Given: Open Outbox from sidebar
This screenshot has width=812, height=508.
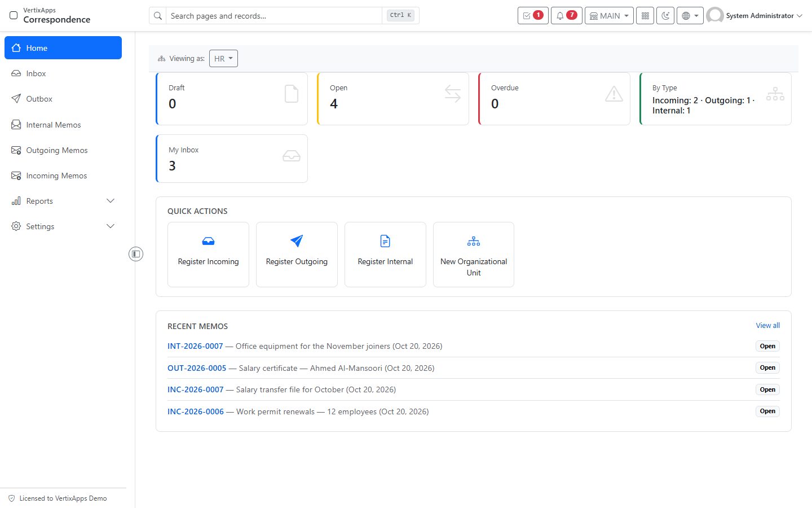Looking at the screenshot, I should 63,99.
